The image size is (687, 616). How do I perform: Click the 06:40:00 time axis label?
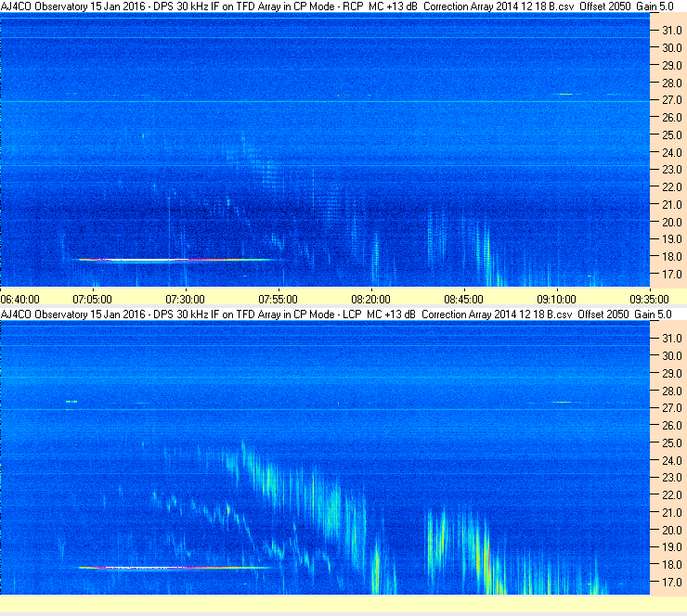point(20,300)
